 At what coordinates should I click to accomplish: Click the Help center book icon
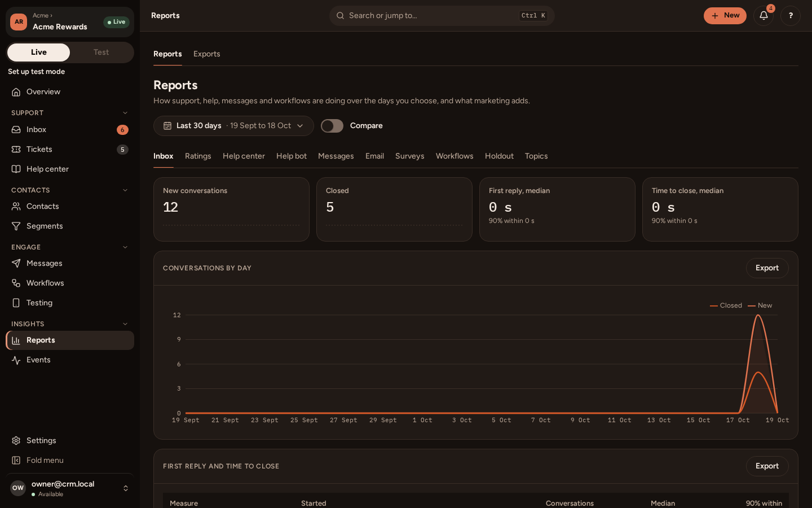tap(16, 169)
